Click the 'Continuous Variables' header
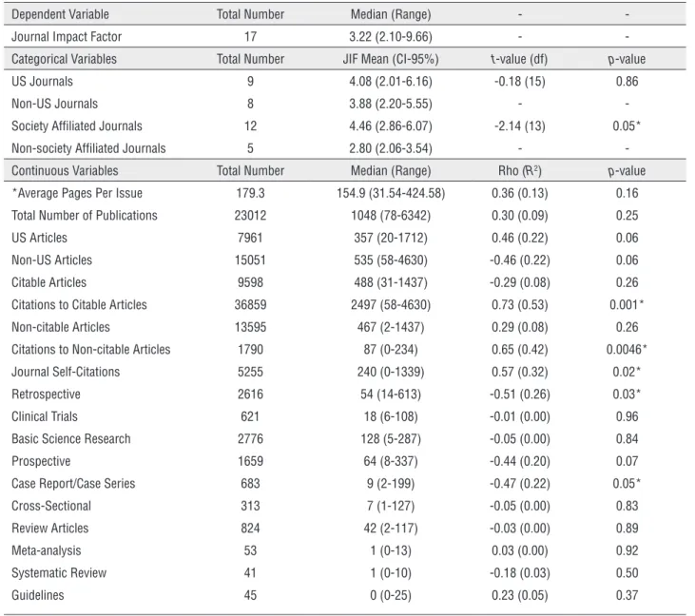 (65, 171)
